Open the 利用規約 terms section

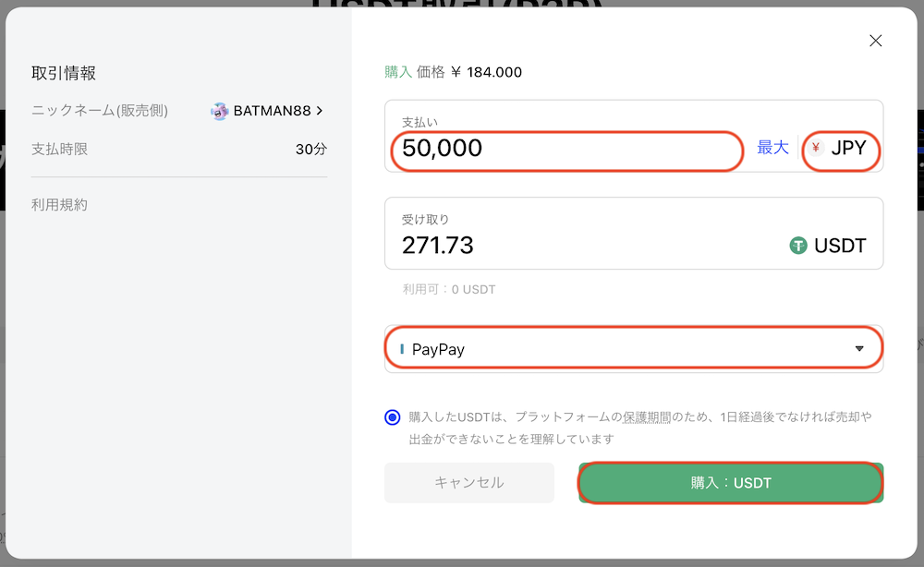coord(59,205)
